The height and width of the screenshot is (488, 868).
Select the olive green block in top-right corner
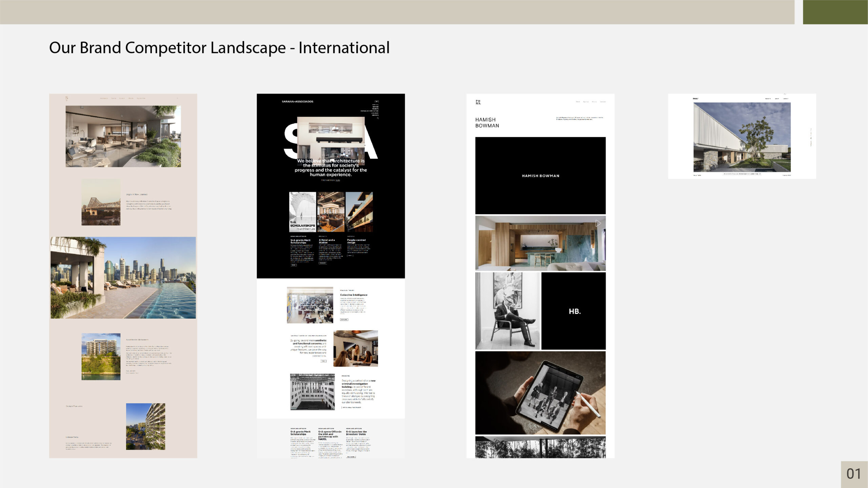point(835,12)
